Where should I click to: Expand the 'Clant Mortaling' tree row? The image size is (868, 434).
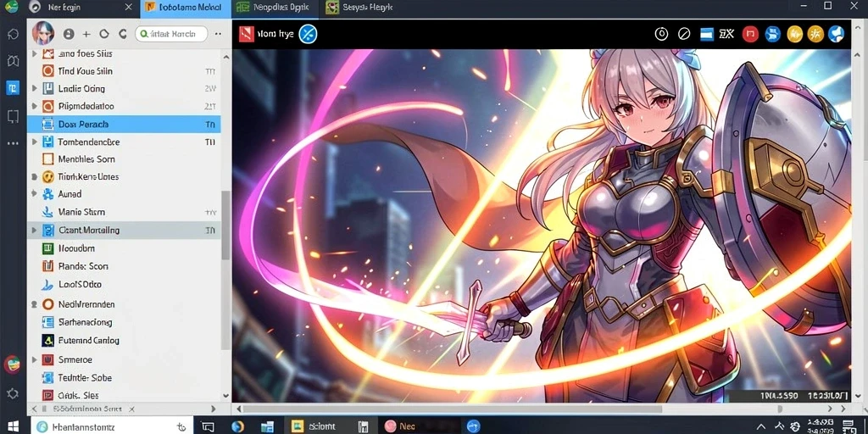point(35,231)
